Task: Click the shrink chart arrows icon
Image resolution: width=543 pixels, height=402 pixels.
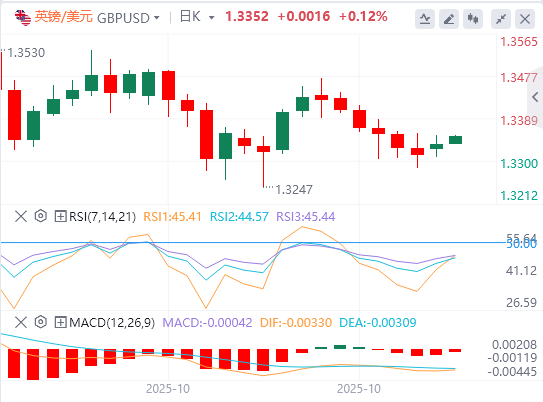Action: click(501, 19)
